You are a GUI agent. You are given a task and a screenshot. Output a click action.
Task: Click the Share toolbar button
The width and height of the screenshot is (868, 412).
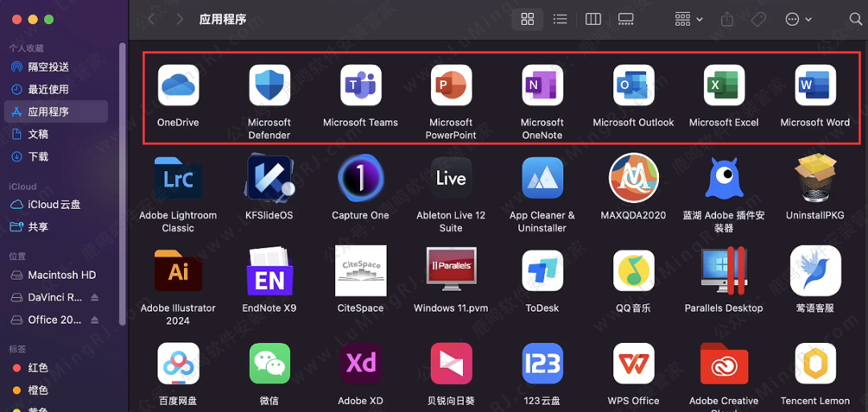point(727,19)
